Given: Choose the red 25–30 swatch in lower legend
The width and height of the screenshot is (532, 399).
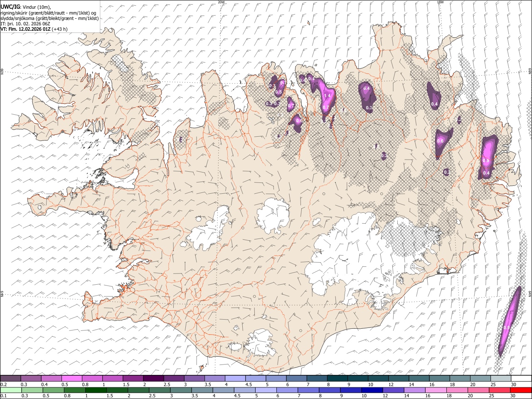Looking at the screenshot, I should [500, 390].
